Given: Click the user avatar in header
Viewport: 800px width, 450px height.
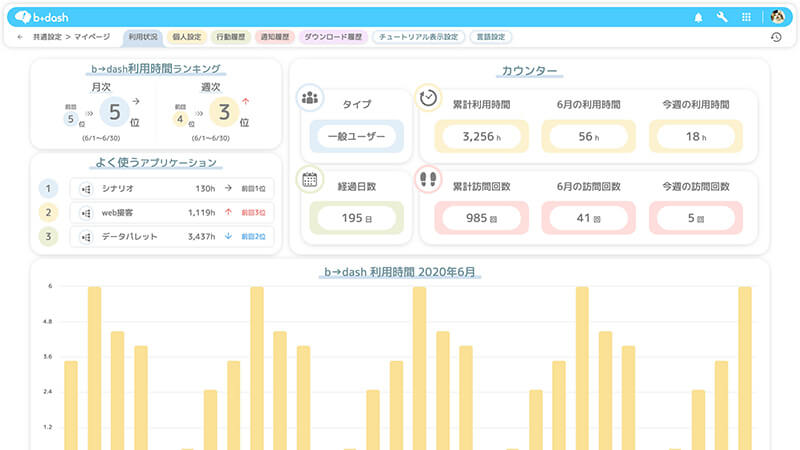Looking at the screenshot, I should (777, 17).
